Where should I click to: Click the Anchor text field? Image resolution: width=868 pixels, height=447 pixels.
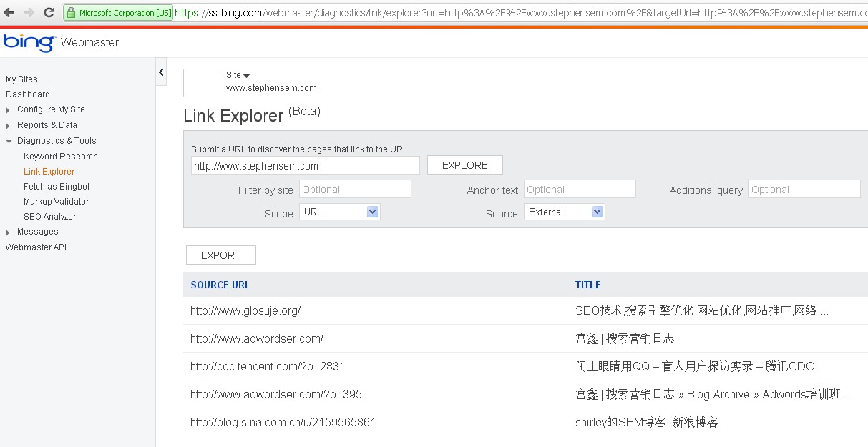[580, 190]
